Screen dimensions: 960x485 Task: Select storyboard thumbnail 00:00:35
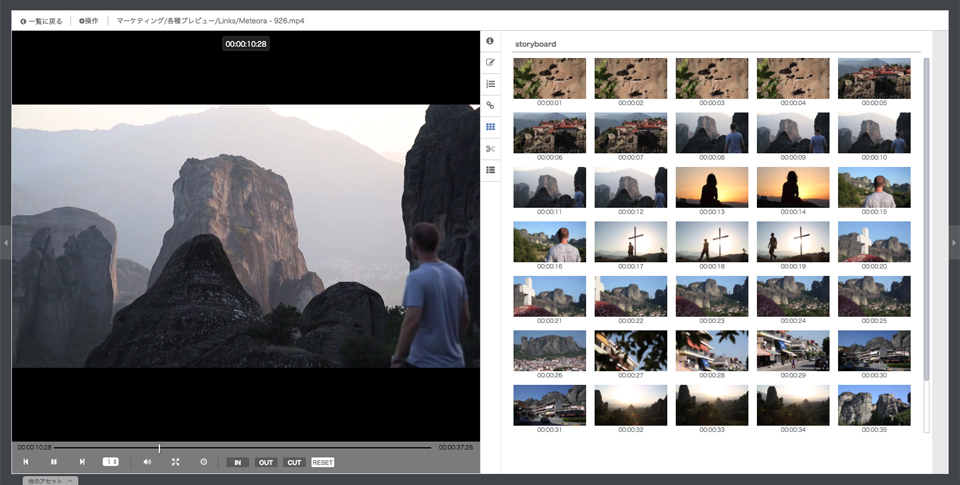point(874,405)
